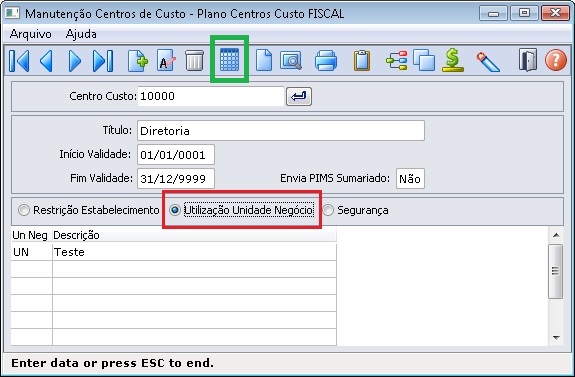Click the marker pen icon
The image size is (575, 377).
tap(488, 62)
